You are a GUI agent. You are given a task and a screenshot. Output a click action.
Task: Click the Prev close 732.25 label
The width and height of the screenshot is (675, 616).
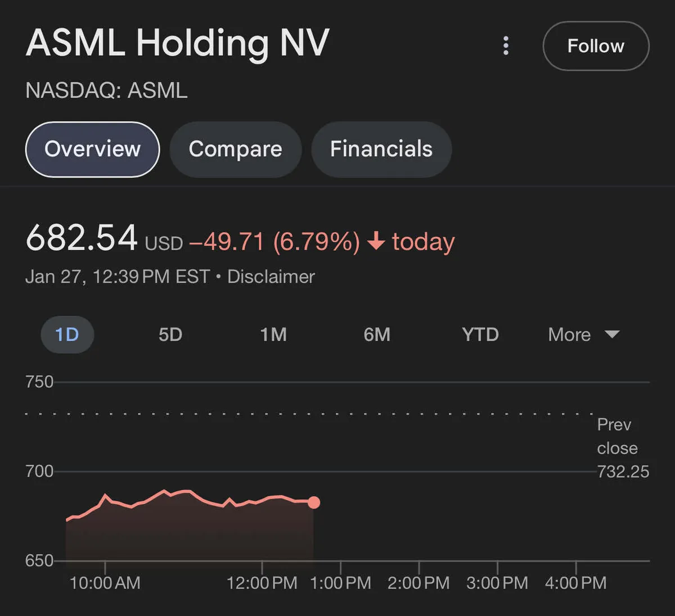pos(622,448)
